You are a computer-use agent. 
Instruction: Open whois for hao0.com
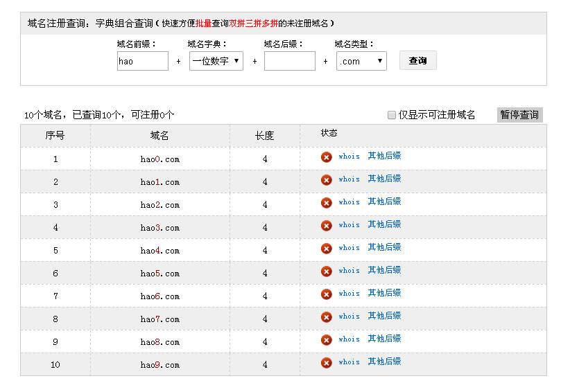349,156
